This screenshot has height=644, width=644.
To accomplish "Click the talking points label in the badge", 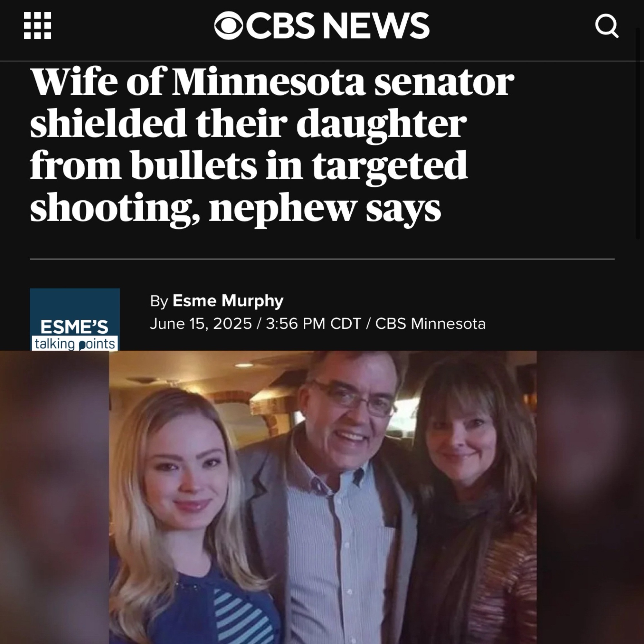I will coord(75,344).
